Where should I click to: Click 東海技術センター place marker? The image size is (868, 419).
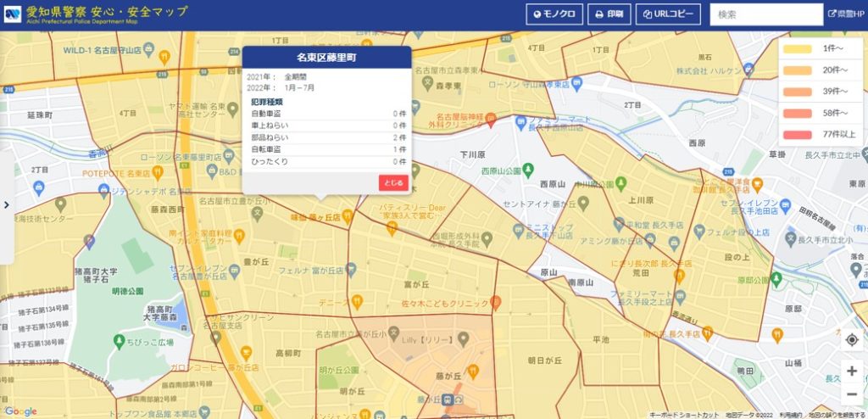click(60, 204)
